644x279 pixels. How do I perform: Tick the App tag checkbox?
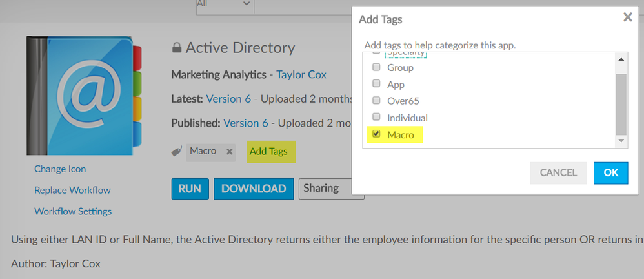377,84
